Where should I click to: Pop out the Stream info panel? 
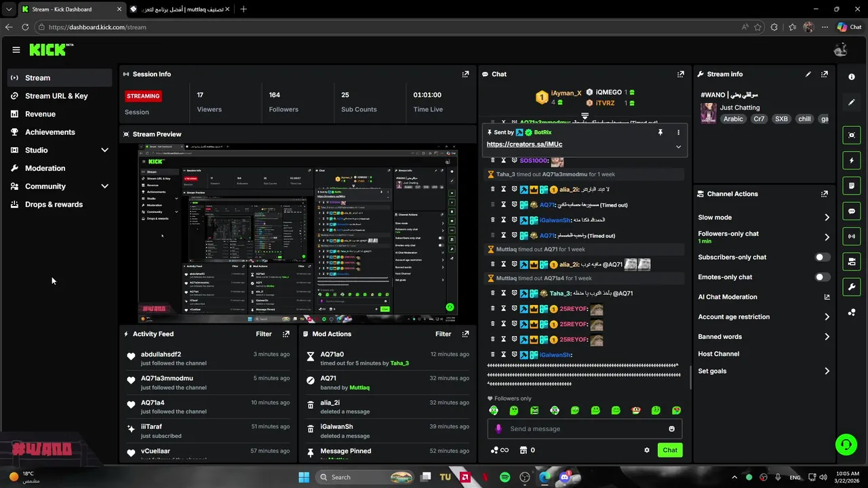(825, 74)
